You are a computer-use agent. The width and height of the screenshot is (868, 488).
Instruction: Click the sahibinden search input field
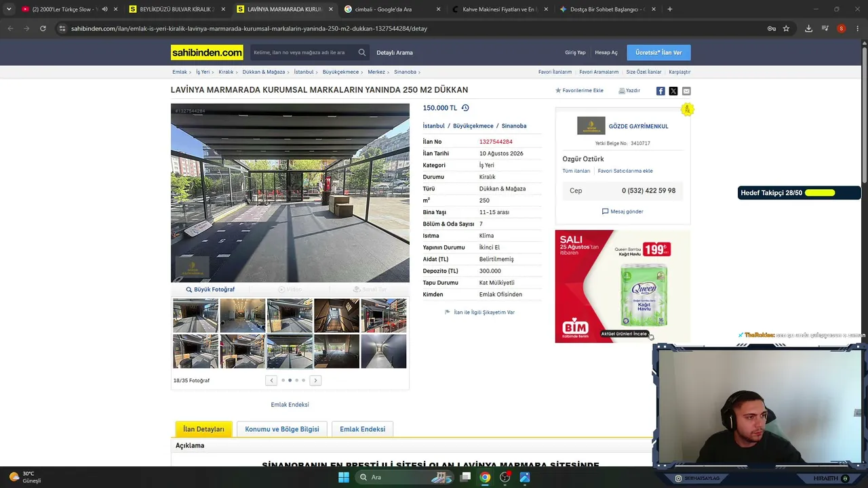coord(304,52)
